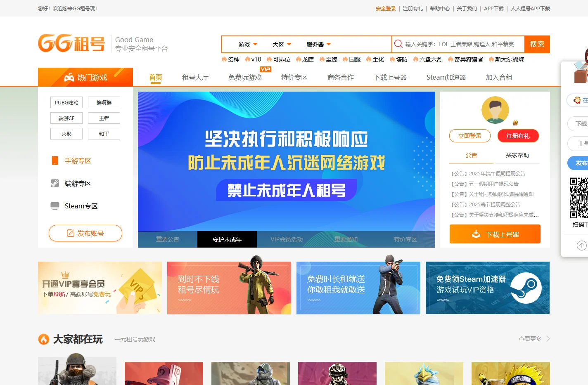The width and height of the screenshot is (588, 385).
Task: Click the 查看更多 chevron arrow
Action: [548, 339]
